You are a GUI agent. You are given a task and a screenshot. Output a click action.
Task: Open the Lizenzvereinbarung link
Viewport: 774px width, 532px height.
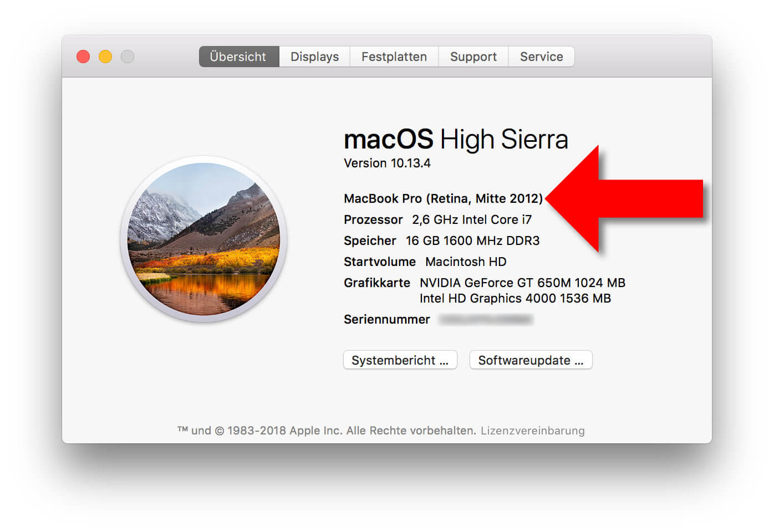(533, 431)
